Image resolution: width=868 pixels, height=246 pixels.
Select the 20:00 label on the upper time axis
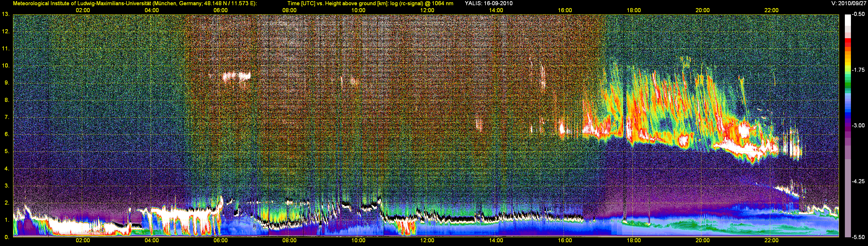703,10
